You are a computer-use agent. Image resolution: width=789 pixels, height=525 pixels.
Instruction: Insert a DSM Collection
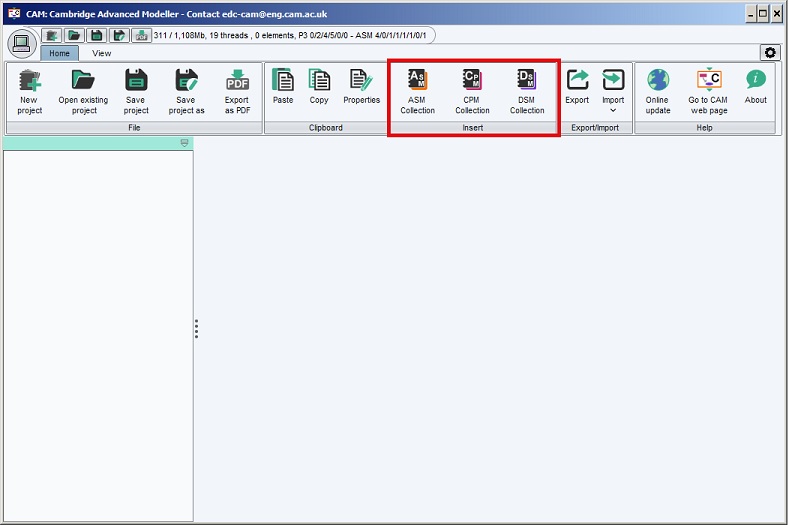click(x=527, y=92)
